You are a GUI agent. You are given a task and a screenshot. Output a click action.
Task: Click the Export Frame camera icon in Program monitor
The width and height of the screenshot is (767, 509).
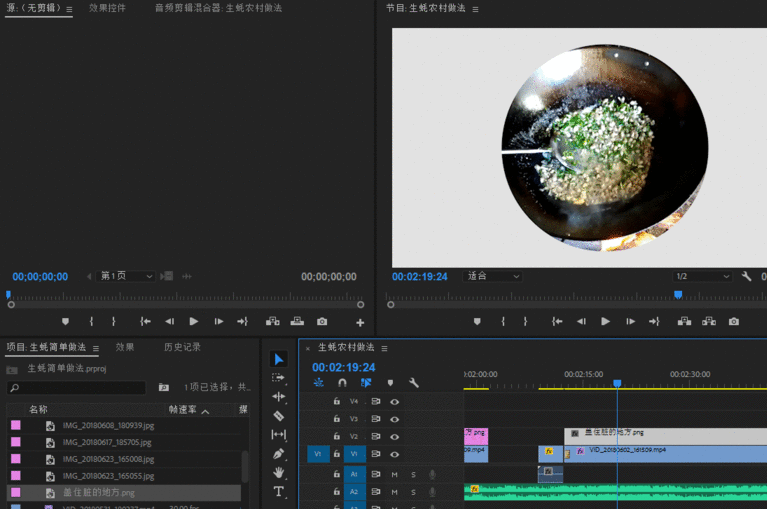tap(734, 321)
